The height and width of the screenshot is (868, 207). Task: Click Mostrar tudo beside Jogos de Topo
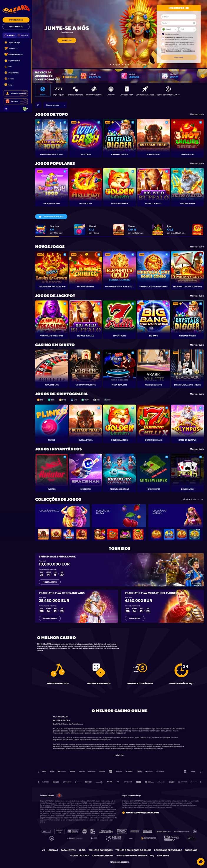[197, 114]
